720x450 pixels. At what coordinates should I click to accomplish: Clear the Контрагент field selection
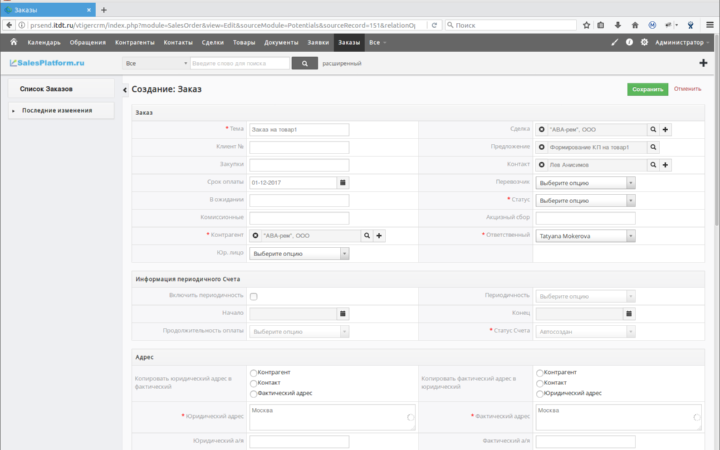pos(255,236)
